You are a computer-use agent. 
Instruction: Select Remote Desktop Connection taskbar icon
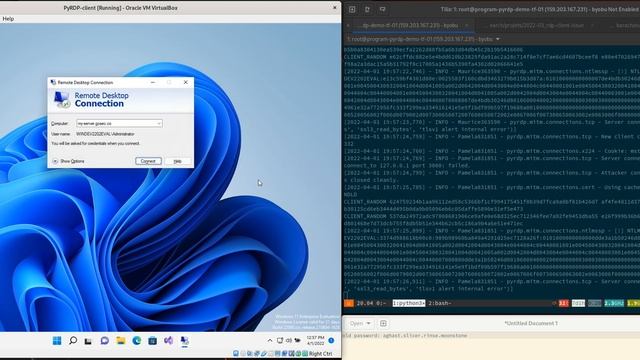click(x=184, y=340)
